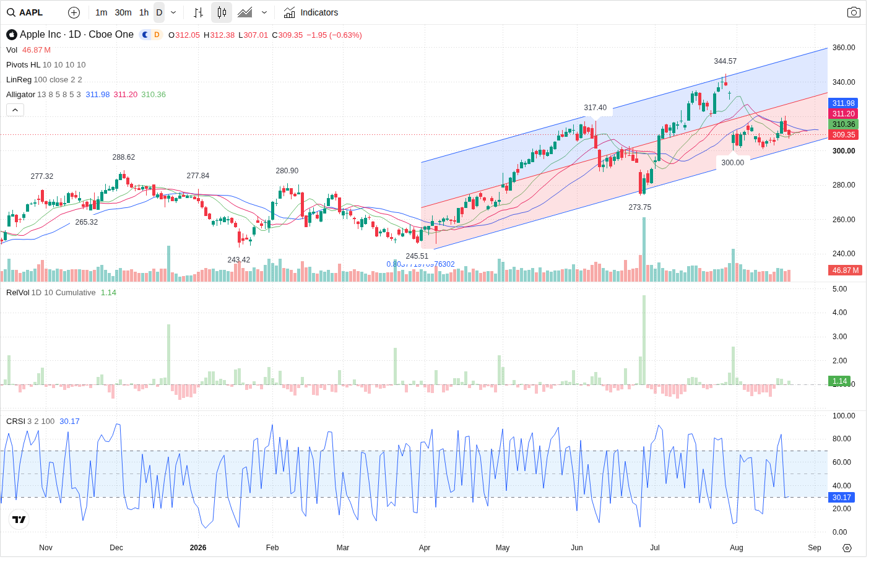Viewport: 879px width, 588px height.
Task: Click the 1.14 RelVol axis label
Action: [839, 381]
